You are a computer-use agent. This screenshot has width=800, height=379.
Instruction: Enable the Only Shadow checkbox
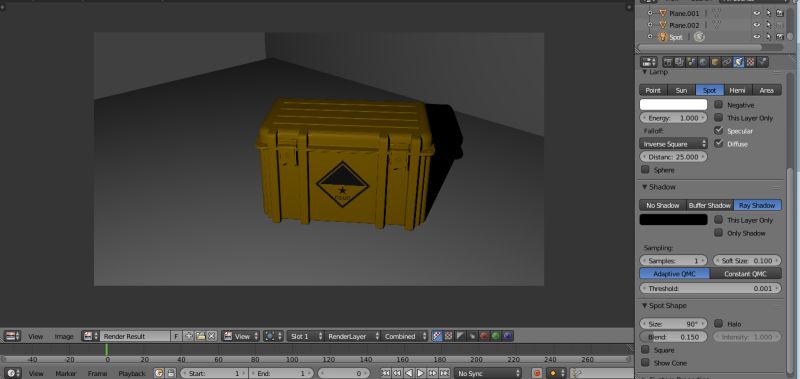point(718,233)
